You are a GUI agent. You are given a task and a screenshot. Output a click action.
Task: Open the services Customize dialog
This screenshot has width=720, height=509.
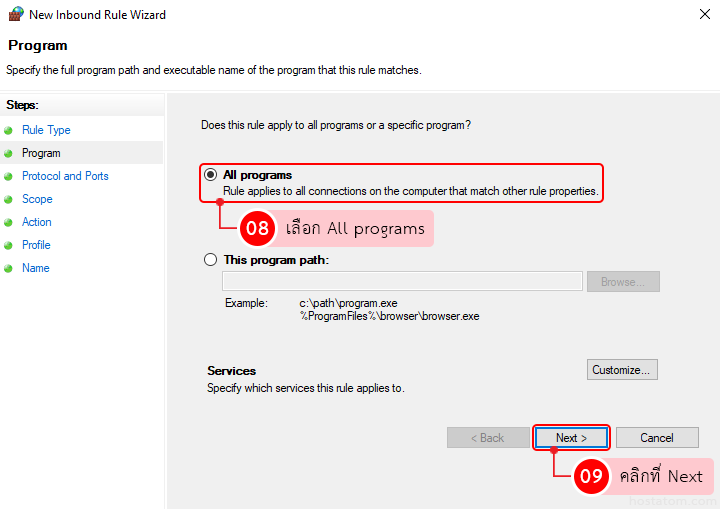coord(622,370)
